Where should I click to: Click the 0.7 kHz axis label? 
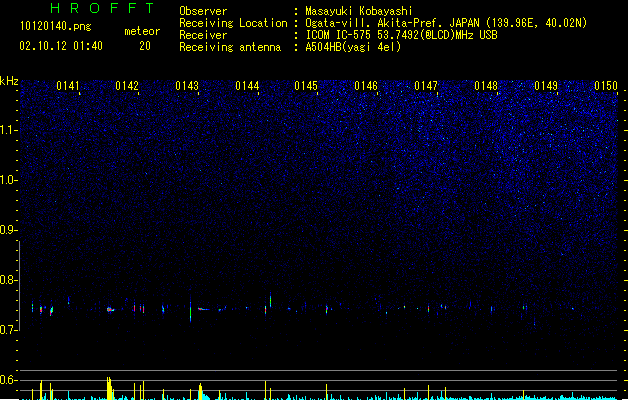[x=8, y=330]
